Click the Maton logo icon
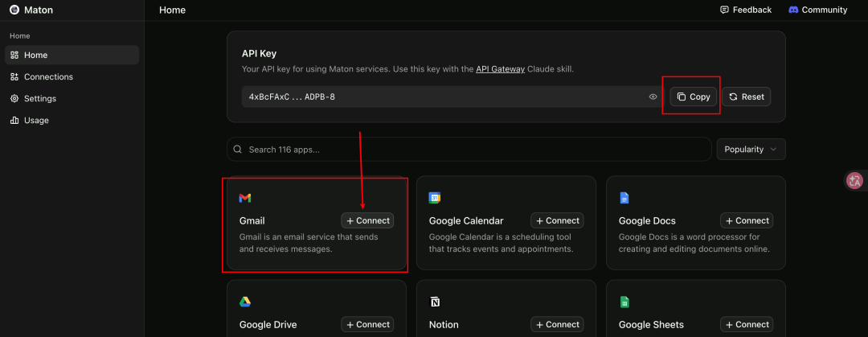The width and height of the screenshot is (868, 337). [x=15, y=10]
